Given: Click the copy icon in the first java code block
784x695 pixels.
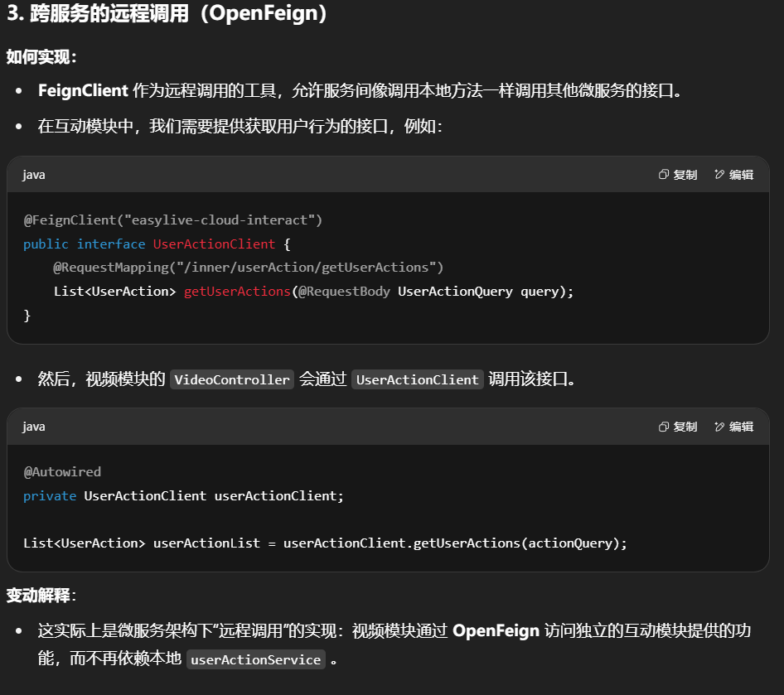Looking at the screenshot, I should coord(664,175).
